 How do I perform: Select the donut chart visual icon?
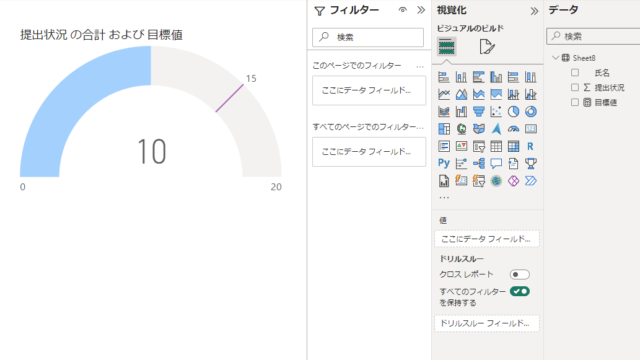click(x=531, y=111)
